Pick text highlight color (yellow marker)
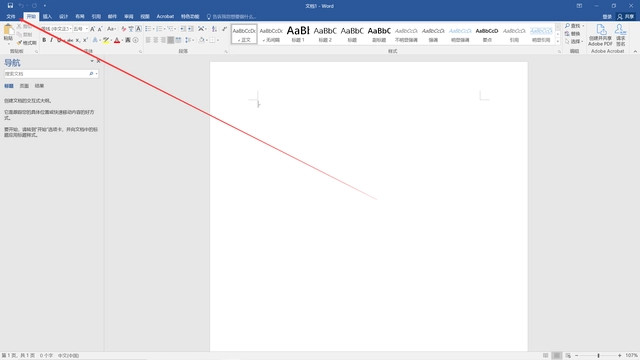This screenshot has height=360, width=640. [x=105, y=40]
